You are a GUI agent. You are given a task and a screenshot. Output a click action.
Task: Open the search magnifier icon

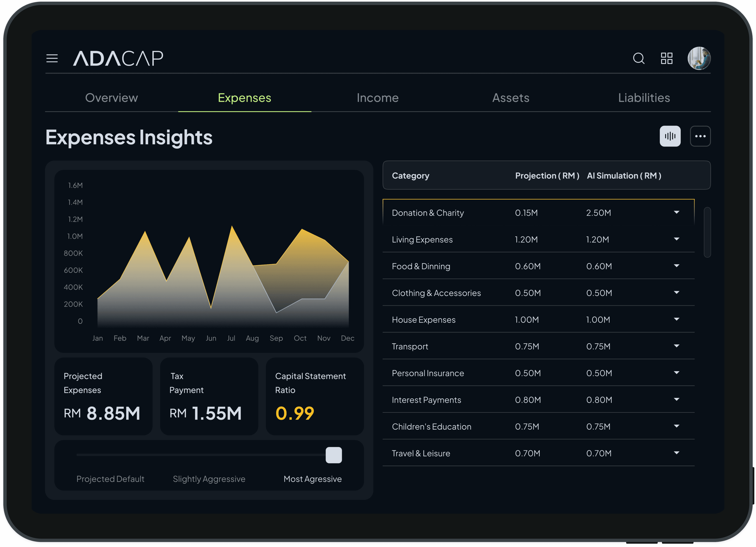[x=639, y=58]
